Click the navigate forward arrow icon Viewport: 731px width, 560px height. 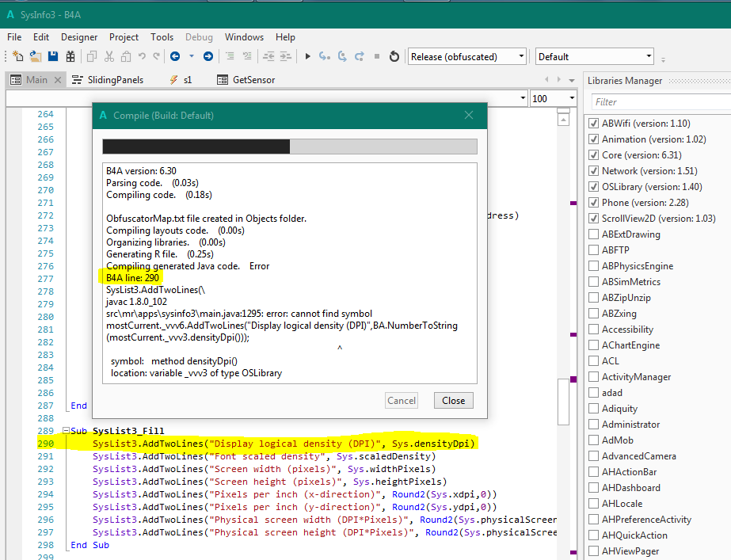(208, 56)
